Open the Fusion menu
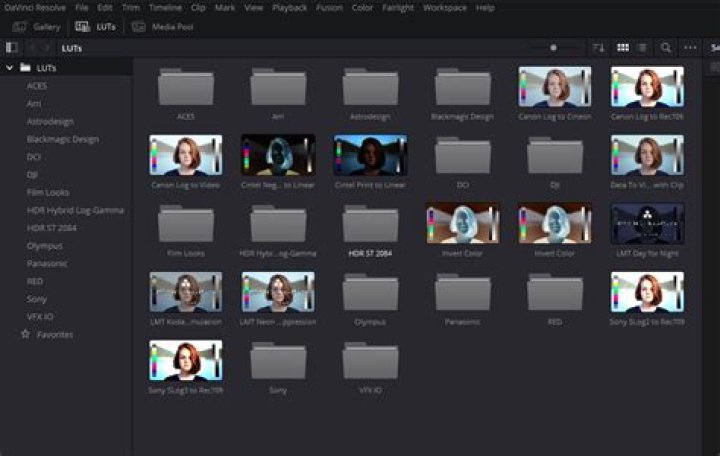The image size is (720, 456). pos(329,8)
